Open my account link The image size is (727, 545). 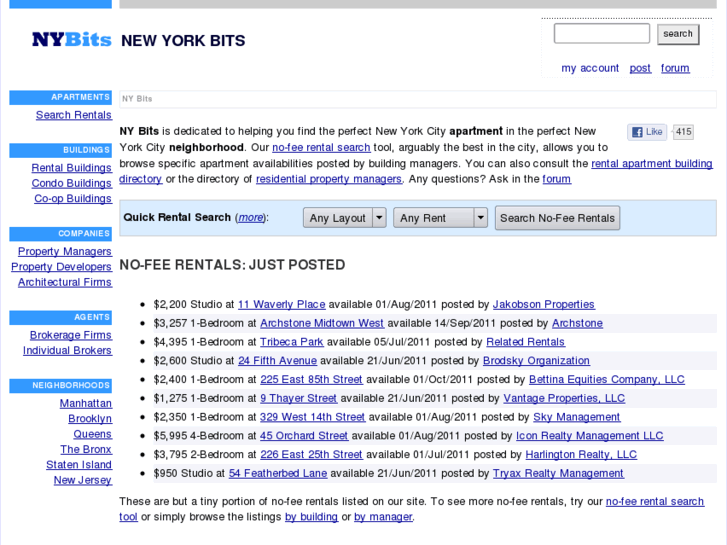(x=590, y=68)
